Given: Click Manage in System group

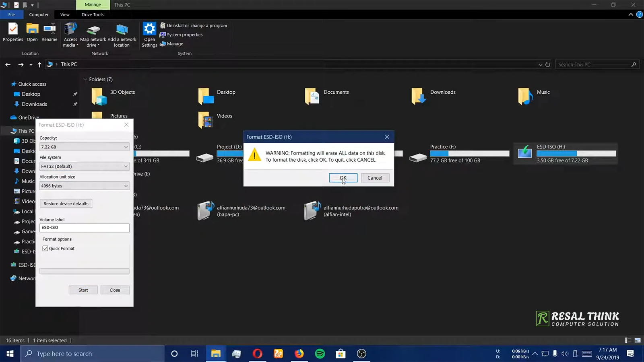Looking at the screenshot, I should [x=171, y=44].
